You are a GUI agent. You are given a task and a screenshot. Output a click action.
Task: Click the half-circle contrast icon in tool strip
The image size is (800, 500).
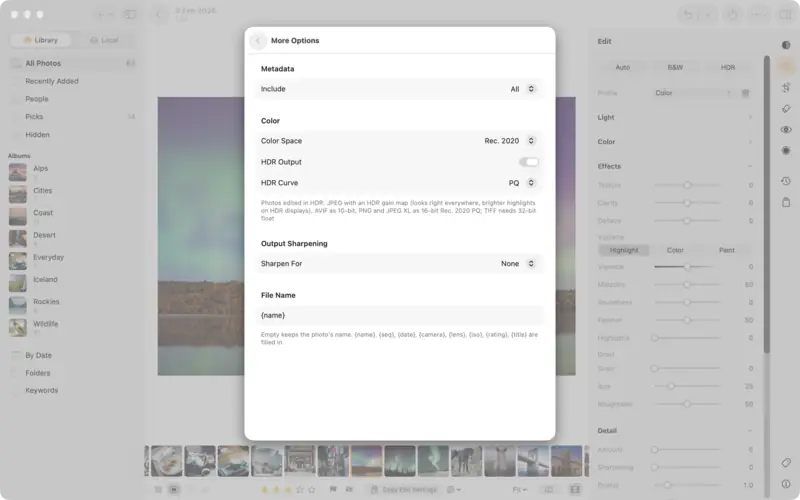(786, 45)
